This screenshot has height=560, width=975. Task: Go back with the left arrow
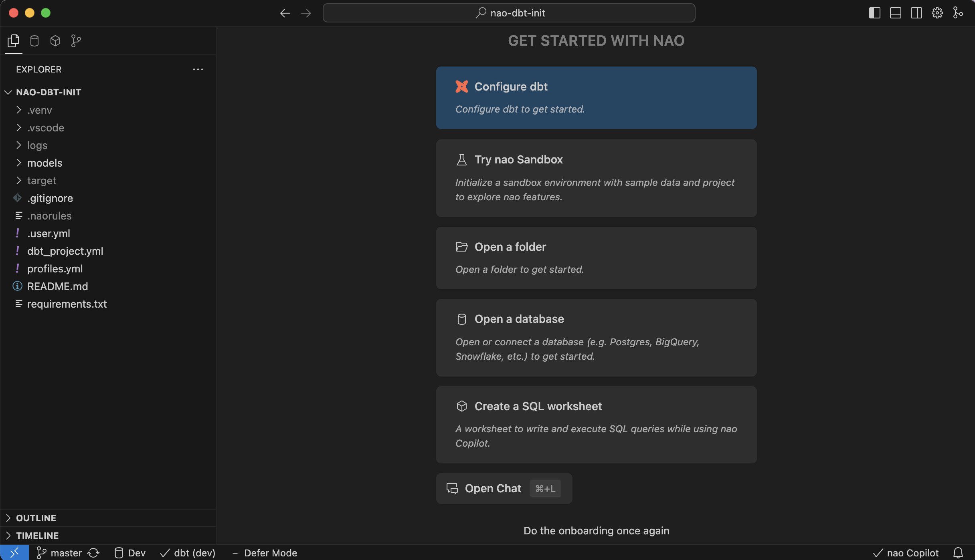pyautogui.click(x=285, y=13)
